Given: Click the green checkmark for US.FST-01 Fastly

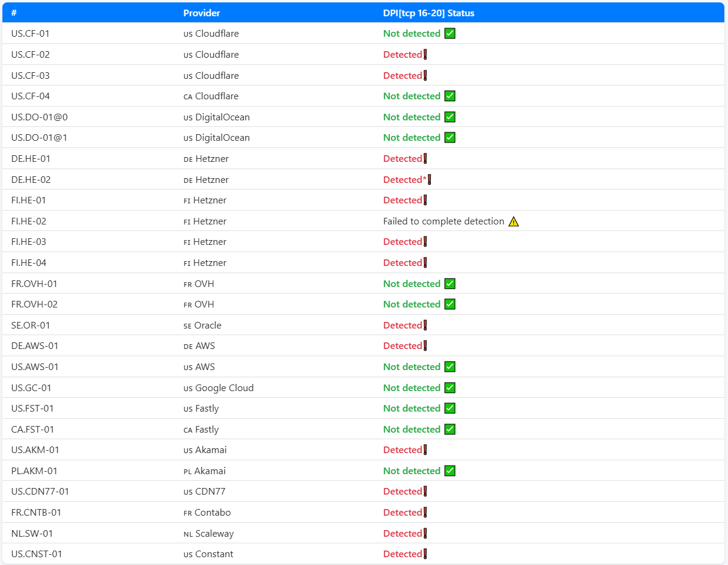Looking at the screenshot, I should click(449, 409).
